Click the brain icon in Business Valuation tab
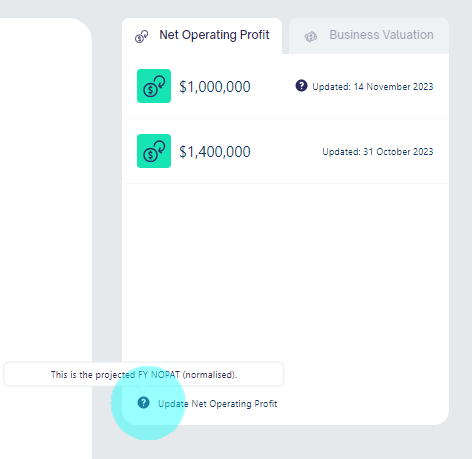472x459 pixels. click(311, 37)
